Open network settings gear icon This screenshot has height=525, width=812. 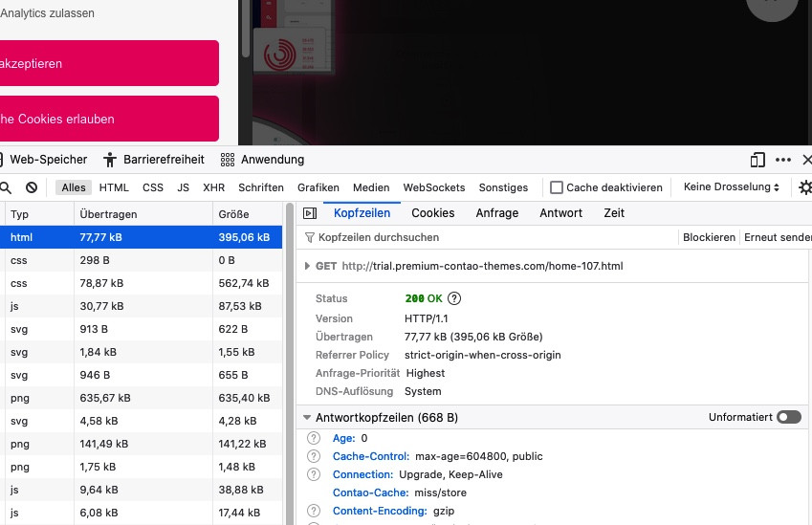tap(805, 188)
